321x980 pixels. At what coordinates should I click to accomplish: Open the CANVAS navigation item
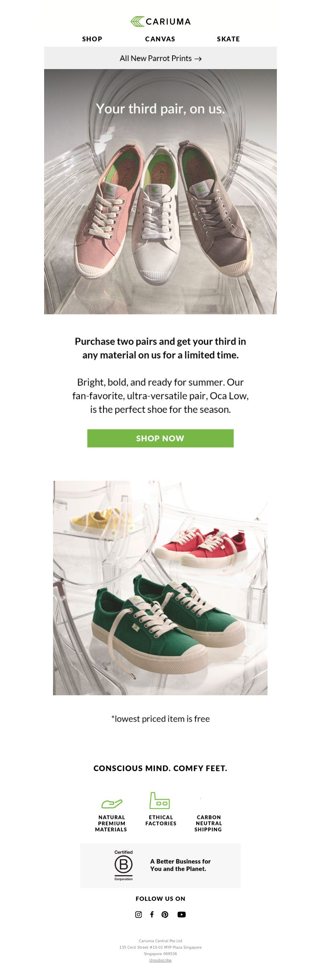160,39
